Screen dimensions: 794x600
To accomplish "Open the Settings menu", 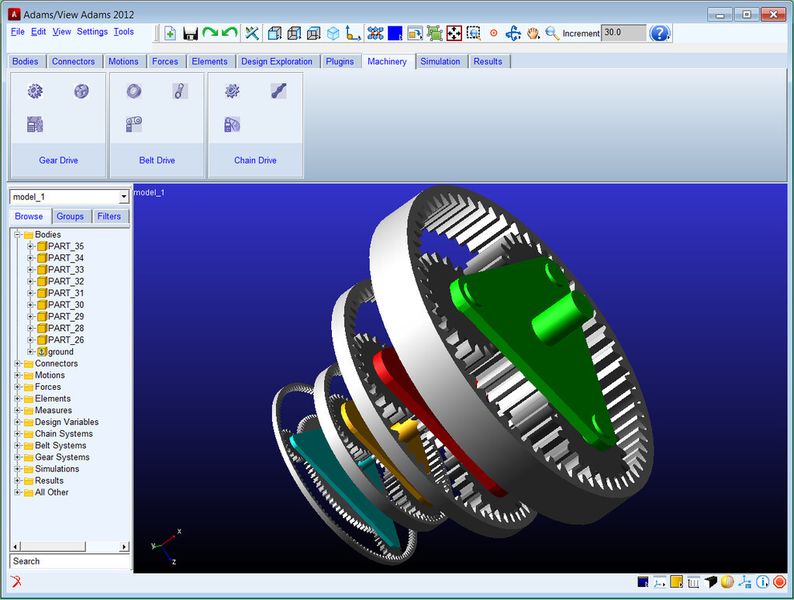I will 92,31.
